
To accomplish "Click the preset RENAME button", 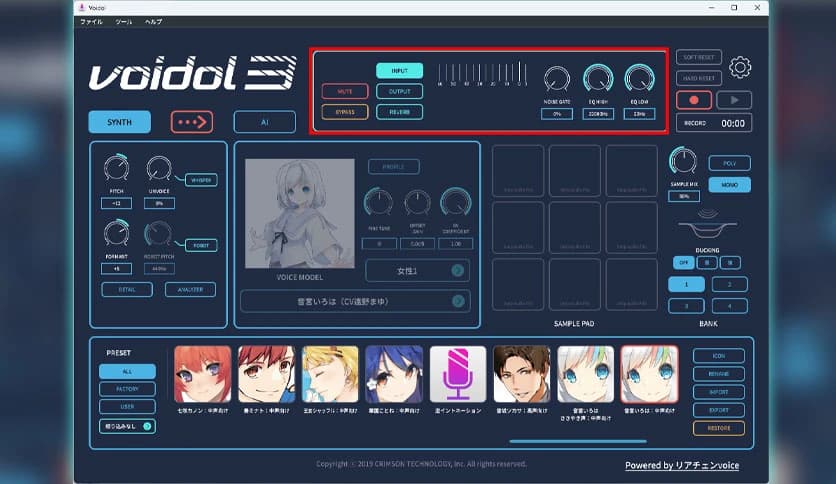I will (719, 374).
